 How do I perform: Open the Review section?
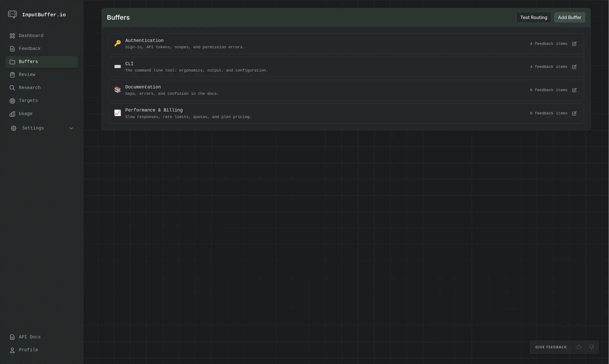click(42, 75)
